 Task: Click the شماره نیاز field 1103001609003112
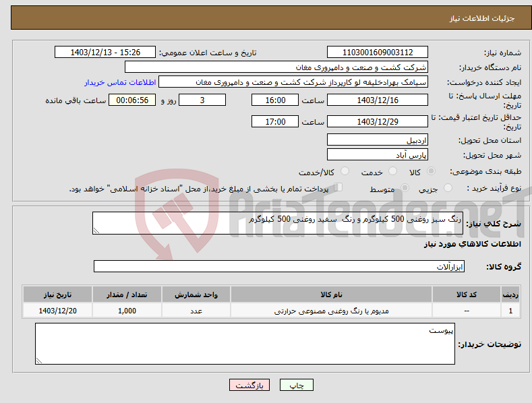(x=378, y=53)
